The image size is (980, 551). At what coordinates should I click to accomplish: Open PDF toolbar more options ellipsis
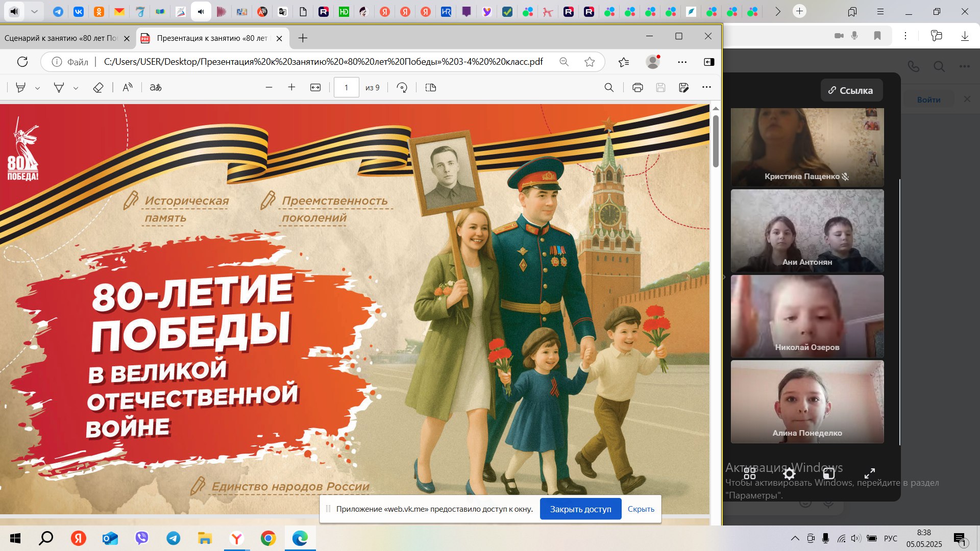click(x=706, y=87)
